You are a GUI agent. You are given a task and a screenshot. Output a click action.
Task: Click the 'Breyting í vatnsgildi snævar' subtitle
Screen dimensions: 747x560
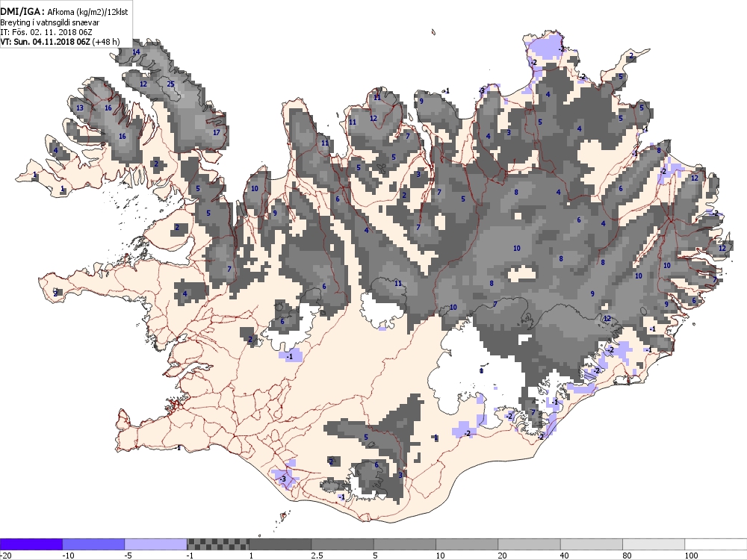(x=50, y=23)
